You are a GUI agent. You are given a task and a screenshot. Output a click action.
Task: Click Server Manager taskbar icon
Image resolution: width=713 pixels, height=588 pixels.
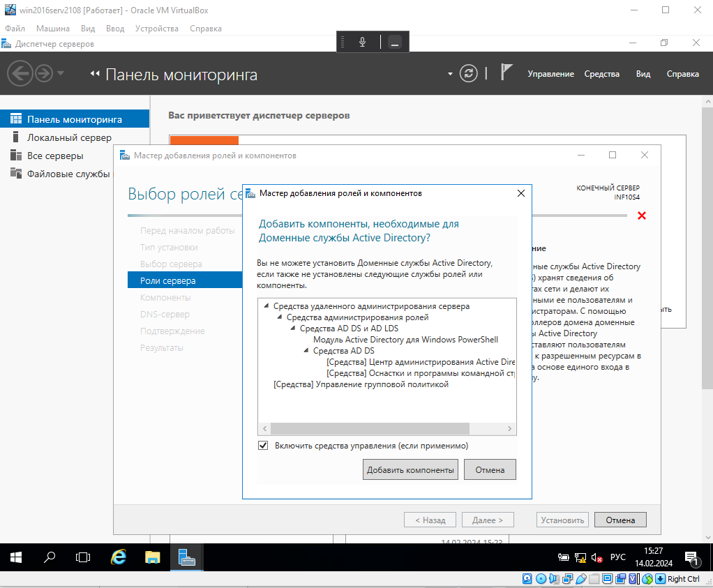(x=186, y=557)
